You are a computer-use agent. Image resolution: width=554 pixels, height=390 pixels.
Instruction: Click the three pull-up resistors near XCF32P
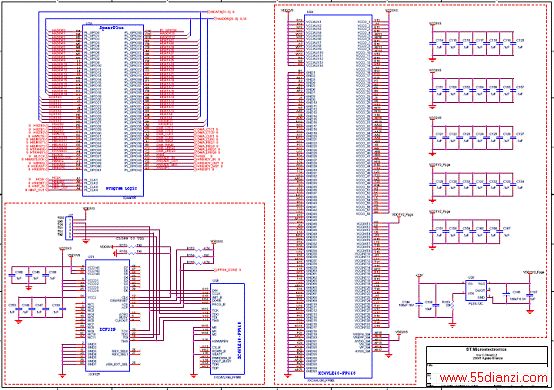point(198,255)
